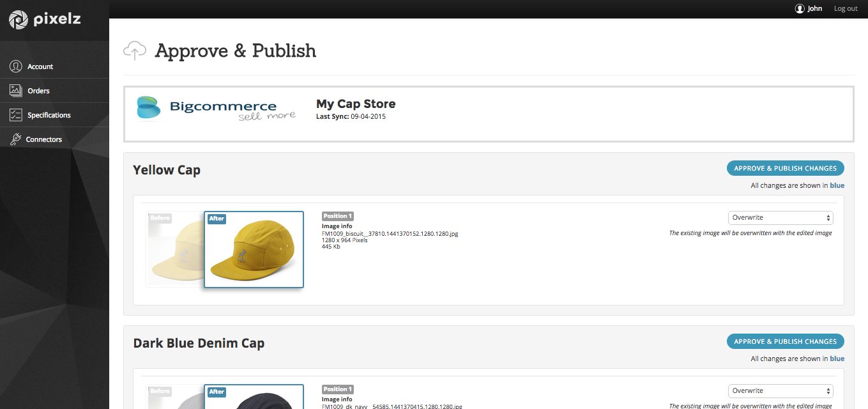Screen dimensions: 868x409
Task: Click the Specifications checklist icon
Action: click(16, 115)
